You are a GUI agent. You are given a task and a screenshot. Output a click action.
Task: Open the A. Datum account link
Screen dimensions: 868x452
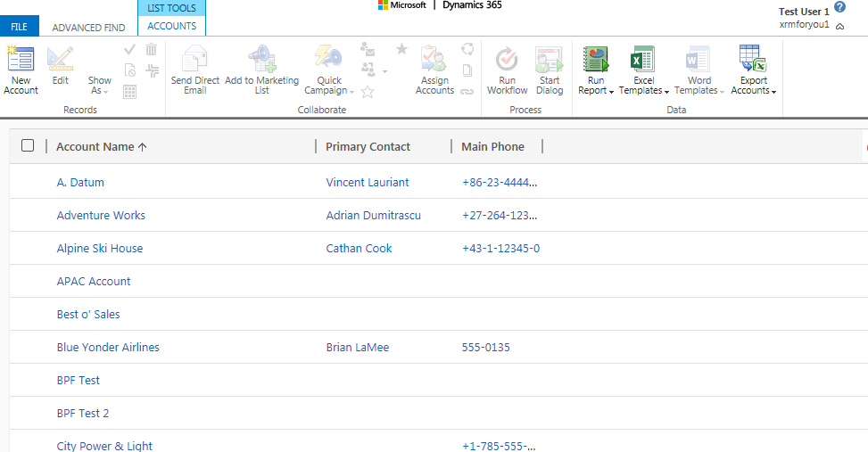tap(80, 182)
